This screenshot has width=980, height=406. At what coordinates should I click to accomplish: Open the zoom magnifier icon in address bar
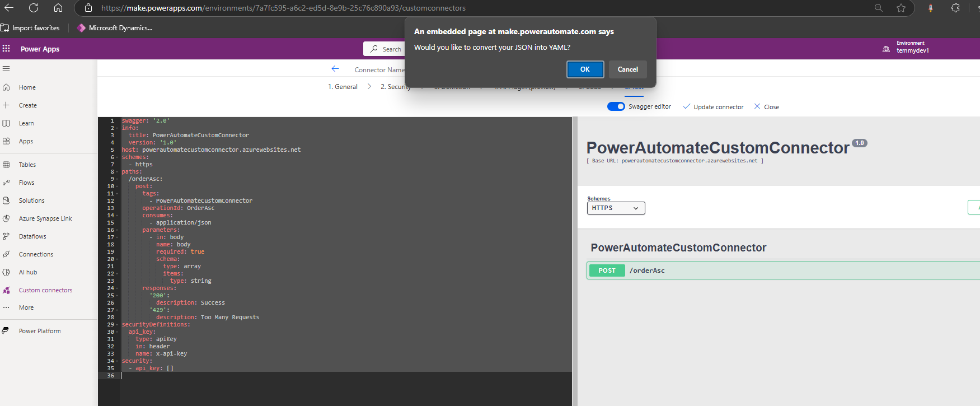879,8
